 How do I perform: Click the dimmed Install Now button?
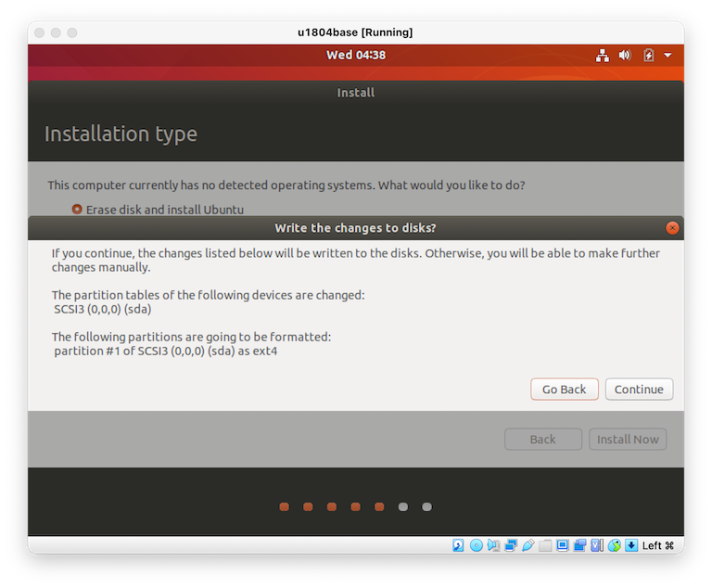[628, 440]
